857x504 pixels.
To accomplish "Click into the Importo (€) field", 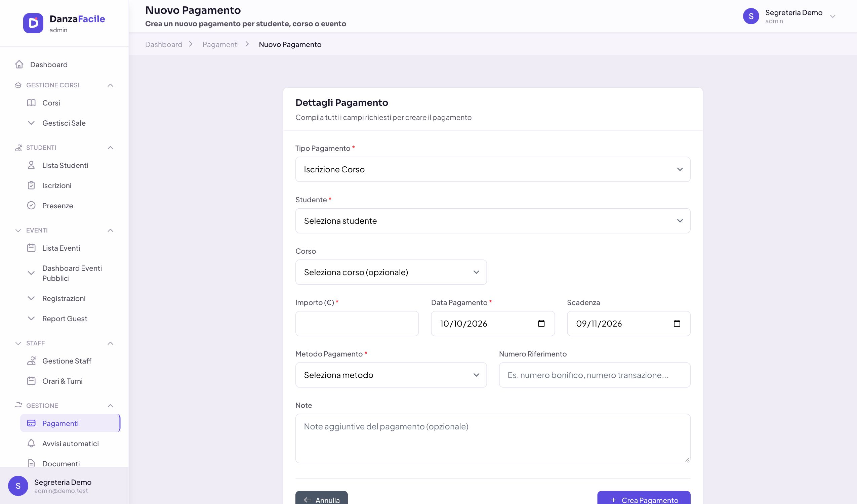I will pyautogui.click(x=357, y=324).
